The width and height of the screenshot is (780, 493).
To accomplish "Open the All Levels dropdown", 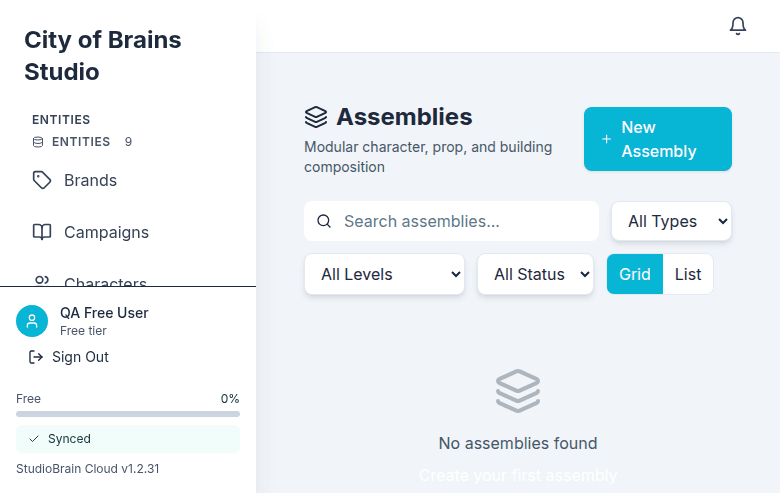I will 384,274.
